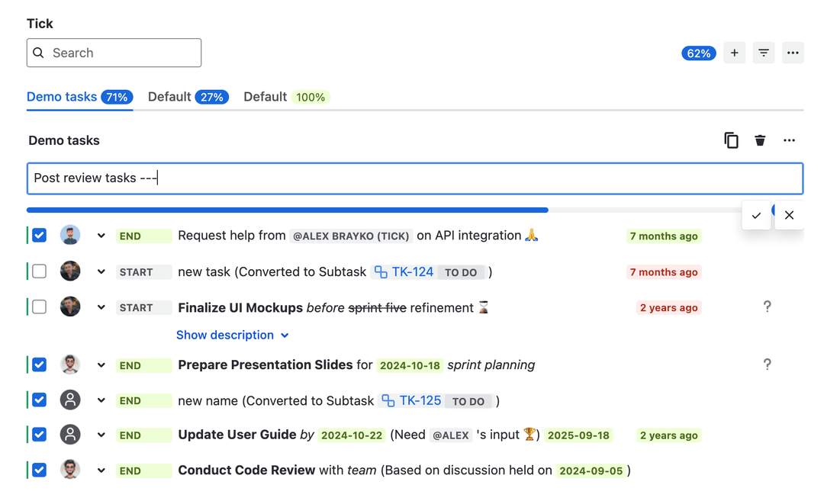The image size is (824, 504).
Task: Cancel editing with the X icon
Action: (x=789, y=216)
